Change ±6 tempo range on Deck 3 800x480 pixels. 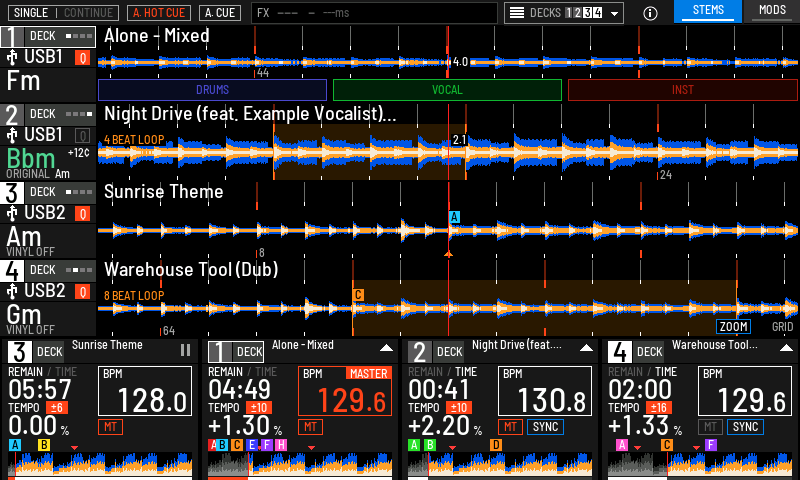click(57, 408)
